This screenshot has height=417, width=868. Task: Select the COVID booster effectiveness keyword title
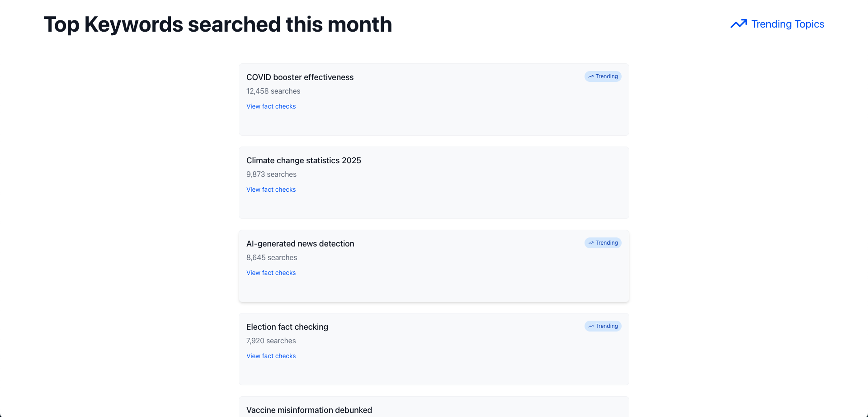(300, 77)
